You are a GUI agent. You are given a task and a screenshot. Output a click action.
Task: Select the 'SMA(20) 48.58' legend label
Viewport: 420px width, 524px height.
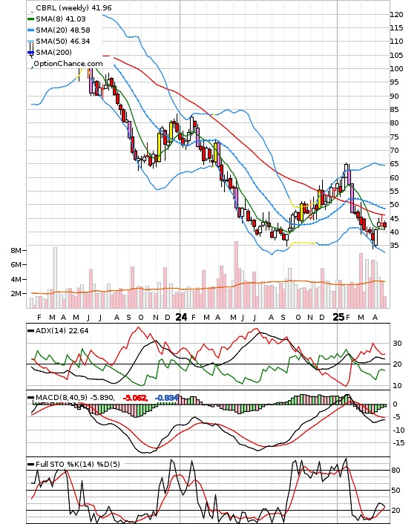click(x=63, y=30)
